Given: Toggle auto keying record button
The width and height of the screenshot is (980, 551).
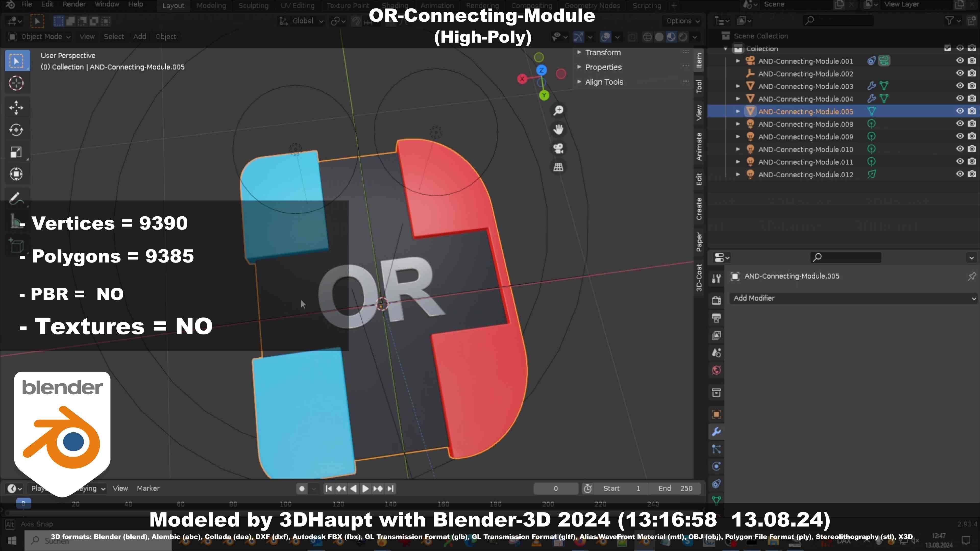Looking at the screenshot, I should coord(302,489).
